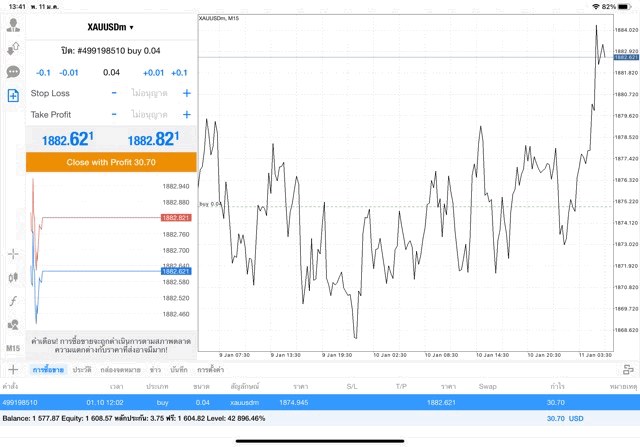
Task: Open the indicators function icon
Action: pos(13,301)
